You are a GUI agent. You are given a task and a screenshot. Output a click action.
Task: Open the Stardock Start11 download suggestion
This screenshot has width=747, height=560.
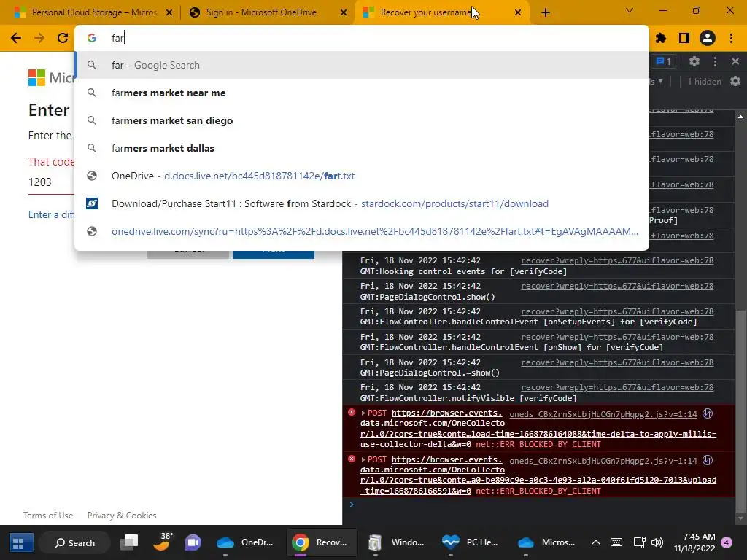click(x=362, y=203)
